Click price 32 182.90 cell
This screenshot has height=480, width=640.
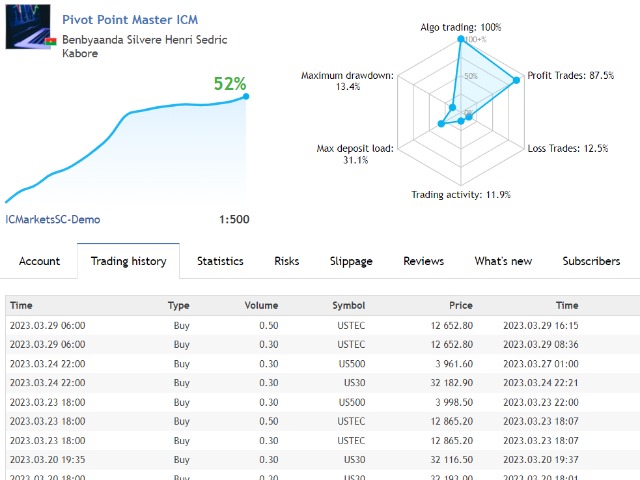tap(451, 383)
